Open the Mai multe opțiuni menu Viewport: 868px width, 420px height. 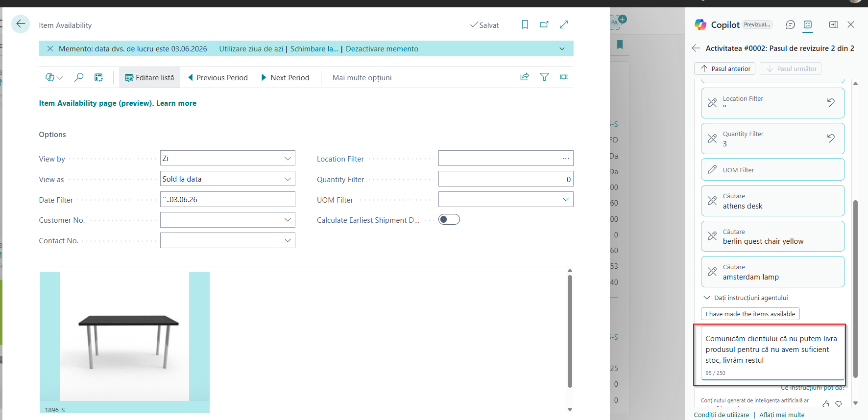pos(362,77)
